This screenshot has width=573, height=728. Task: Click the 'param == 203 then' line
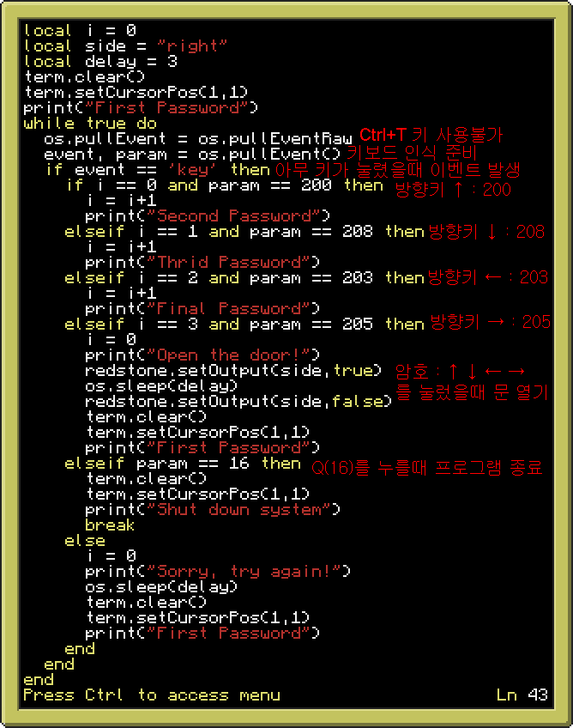coord(244,278)
